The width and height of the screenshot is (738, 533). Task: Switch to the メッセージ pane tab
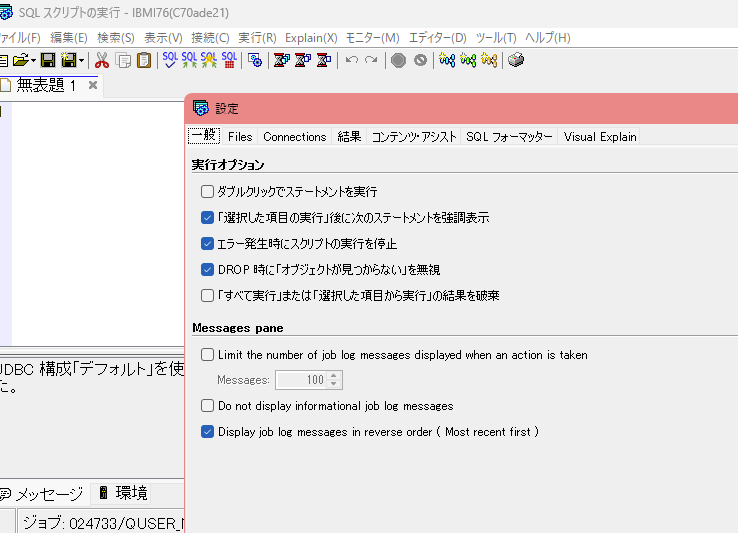click(x=42, y=493)
